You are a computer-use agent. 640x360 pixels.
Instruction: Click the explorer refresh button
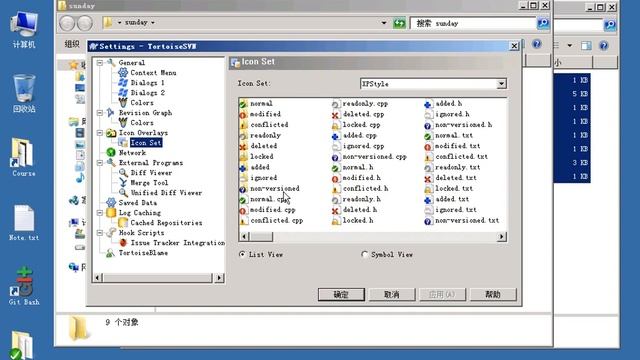pos(399,23)
